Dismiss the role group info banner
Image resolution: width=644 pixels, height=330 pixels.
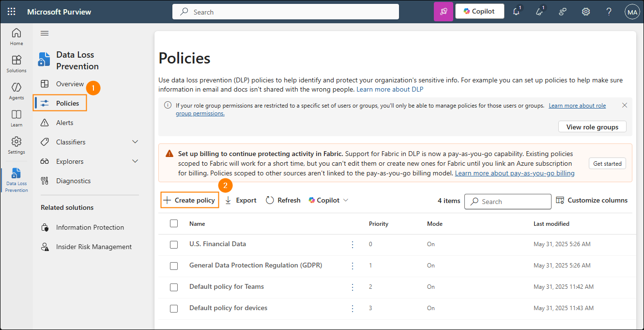625,105
